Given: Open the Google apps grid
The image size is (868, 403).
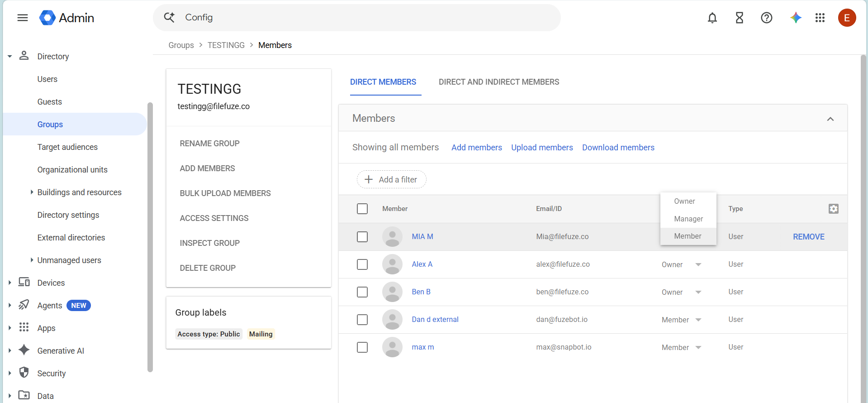Looking at the screenshot, I should pyautogui.click(x=820, y=18).
